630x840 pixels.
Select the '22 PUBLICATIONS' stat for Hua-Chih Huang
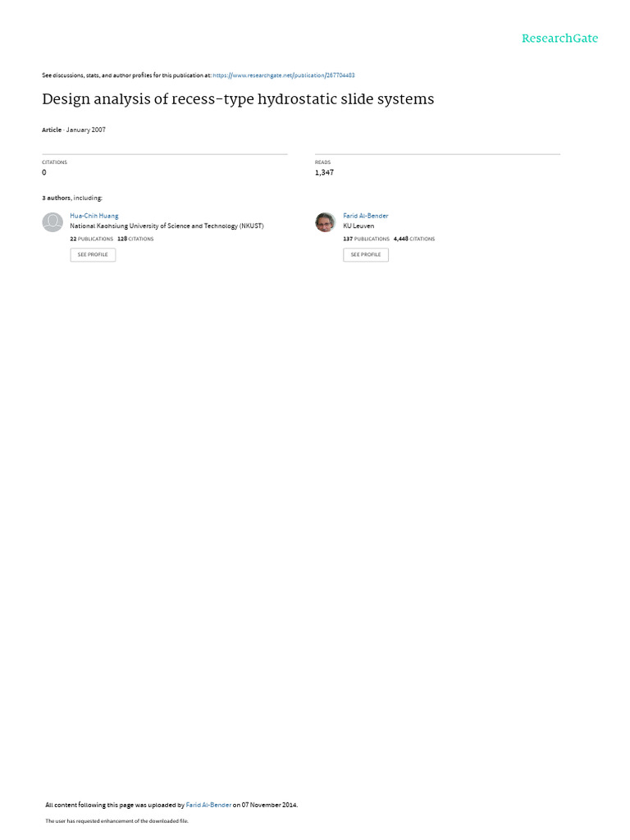pyautogui.click(x=92, y=239)
